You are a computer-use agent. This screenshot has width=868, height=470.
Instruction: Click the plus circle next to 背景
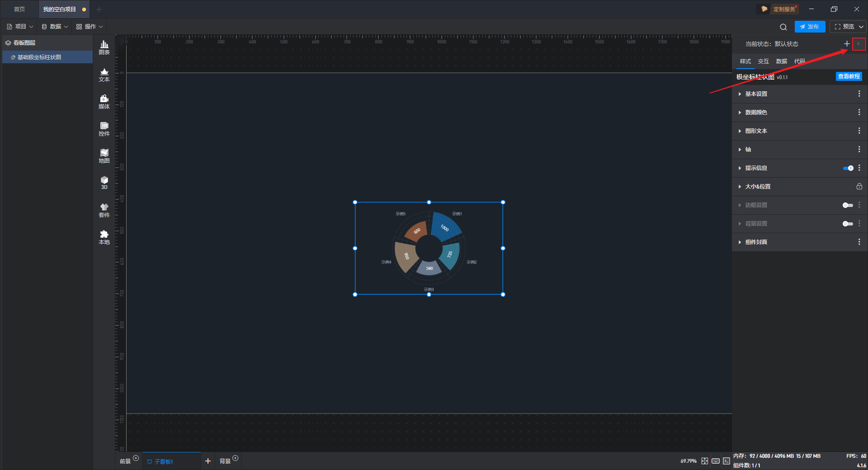pyautogui.click(x=235, y=458)
